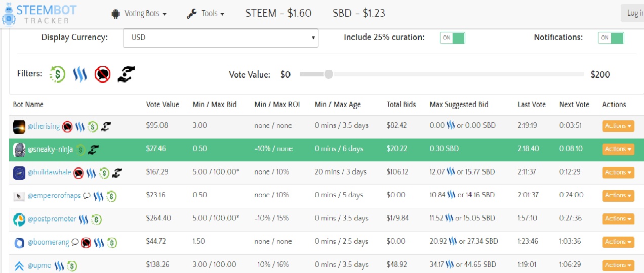Click the @sneaky-ninja avatar image
Viewport: 644px width, 273px height.
point(19,149)
